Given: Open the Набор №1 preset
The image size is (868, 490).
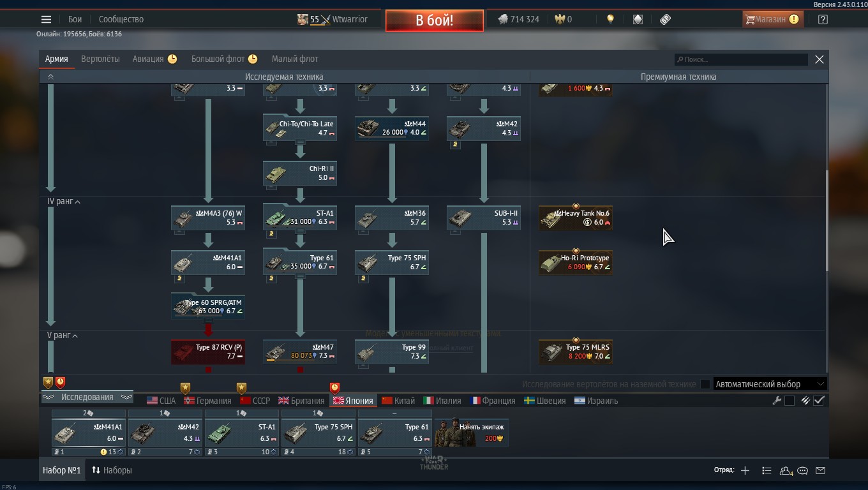Looking at the screenshot, I should tap(61, 470).
